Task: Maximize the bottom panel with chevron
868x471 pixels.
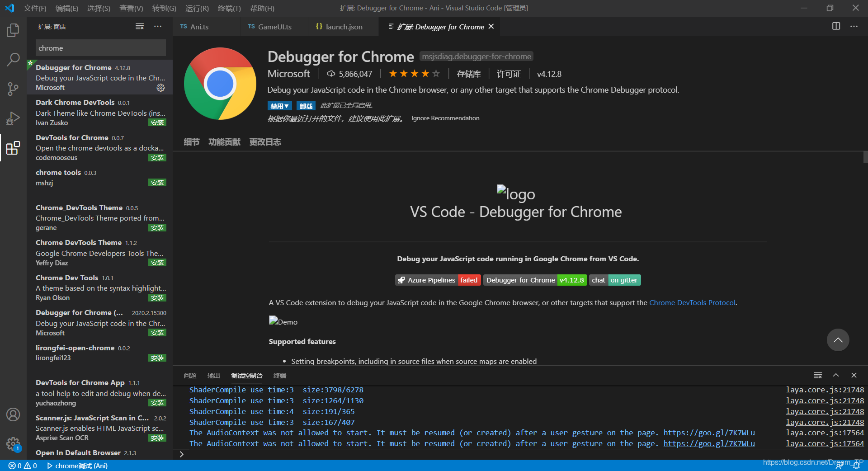Action: point(836,375)
